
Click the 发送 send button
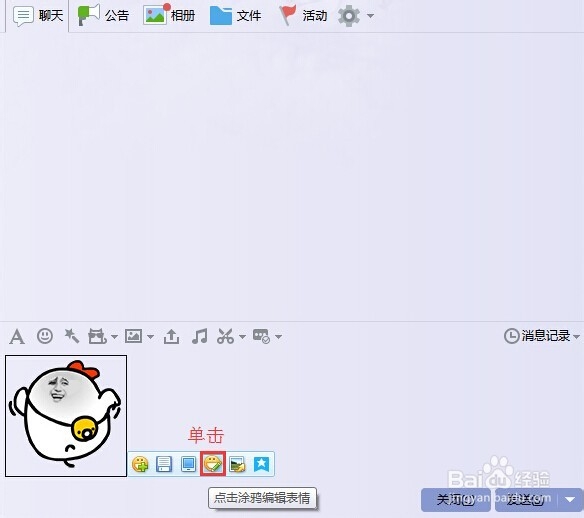526,500
